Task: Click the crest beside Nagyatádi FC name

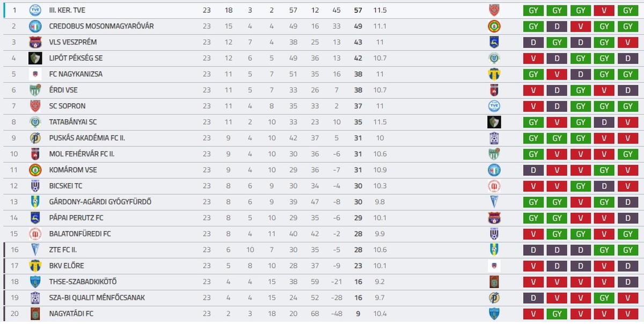Action: point(35,314)
